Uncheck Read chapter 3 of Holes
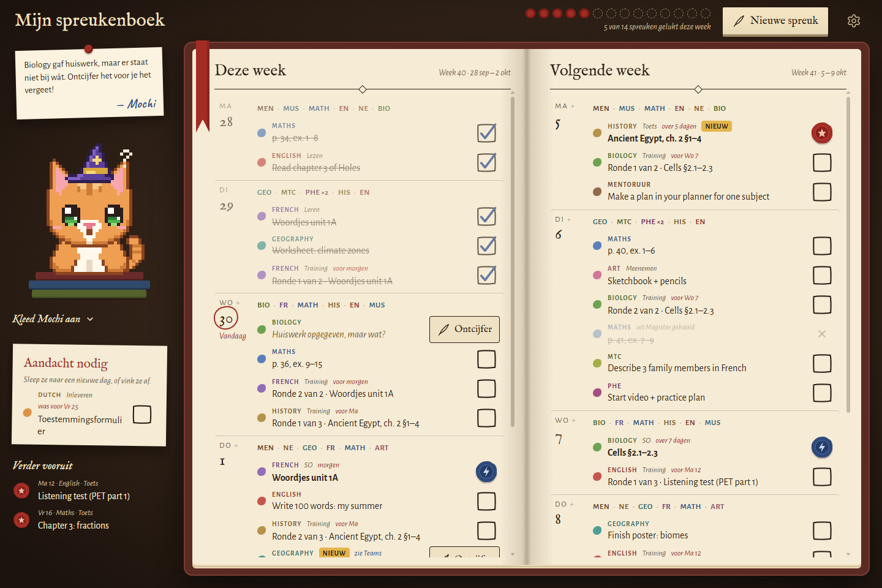The height and width of the screenshot is (588, 882). point(486,162)
